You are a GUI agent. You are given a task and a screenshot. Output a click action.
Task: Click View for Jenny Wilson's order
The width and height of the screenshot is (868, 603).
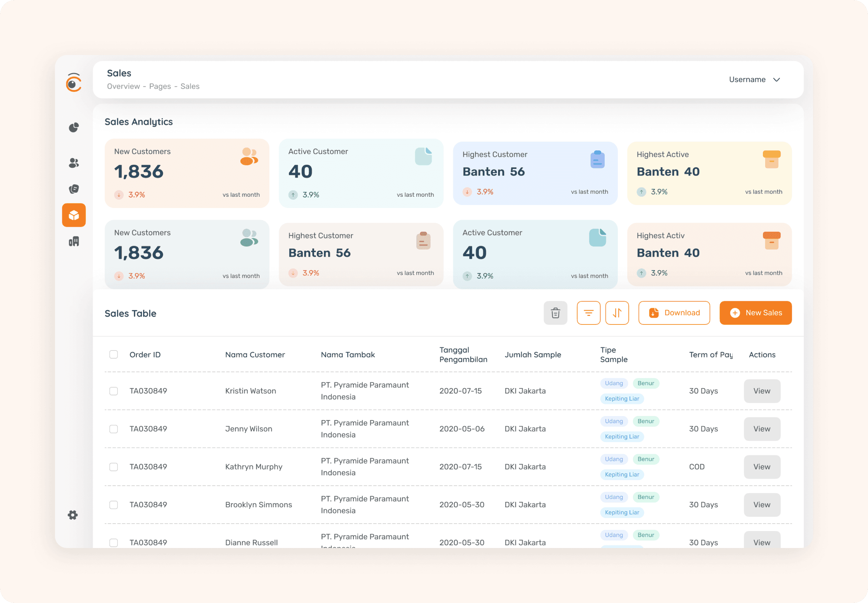click(762, 429)
